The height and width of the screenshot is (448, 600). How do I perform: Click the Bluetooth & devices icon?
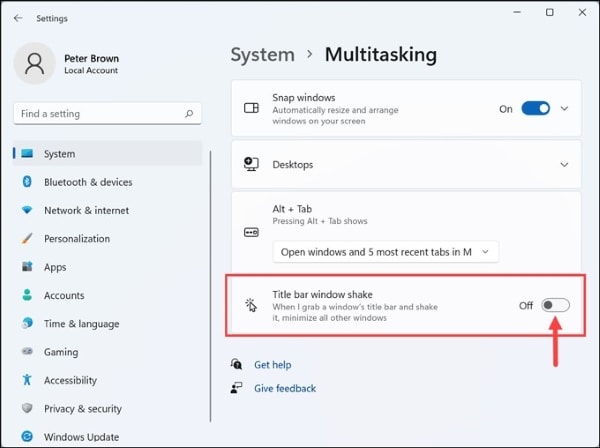(x=26, y=182)
